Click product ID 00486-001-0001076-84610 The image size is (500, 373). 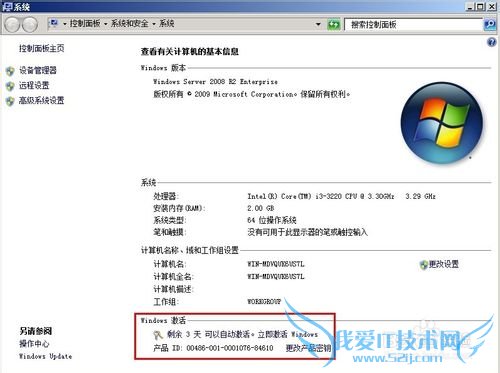(x=230, y=348)
